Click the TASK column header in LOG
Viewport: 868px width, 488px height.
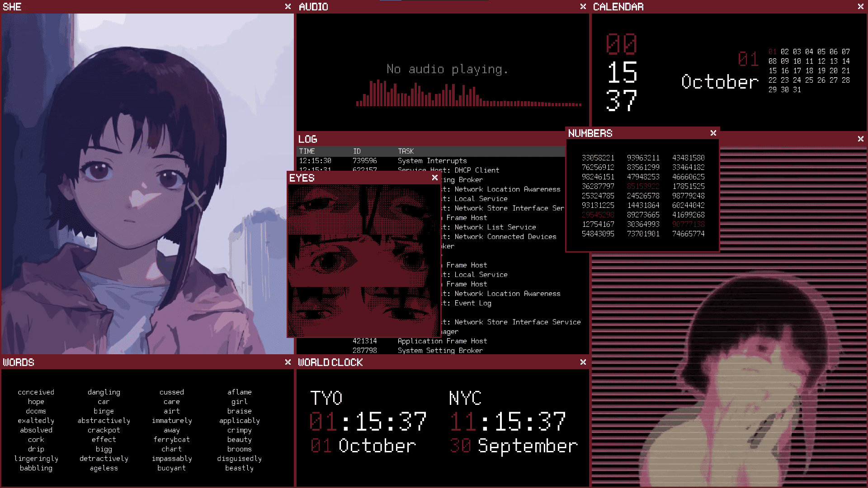406,151
